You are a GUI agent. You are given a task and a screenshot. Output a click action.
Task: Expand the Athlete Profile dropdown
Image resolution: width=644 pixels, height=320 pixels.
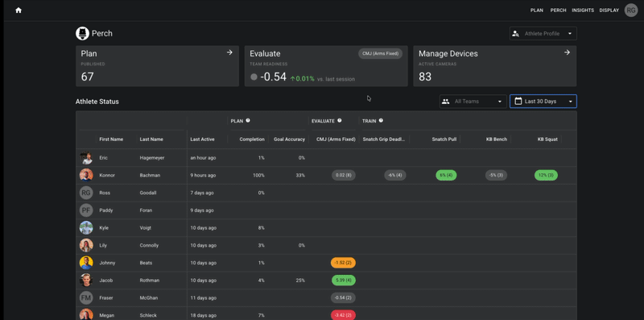click(543, 34)
